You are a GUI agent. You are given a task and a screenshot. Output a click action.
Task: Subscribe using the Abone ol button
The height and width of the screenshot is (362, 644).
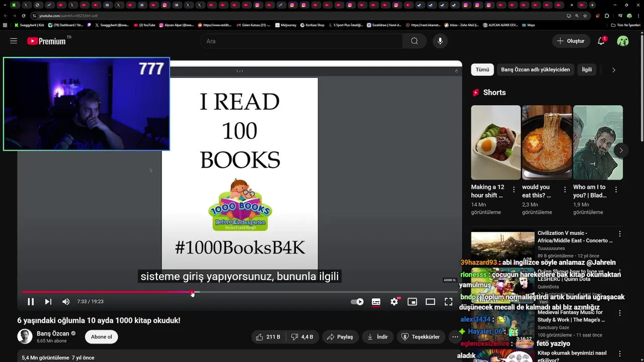point(102,337)
